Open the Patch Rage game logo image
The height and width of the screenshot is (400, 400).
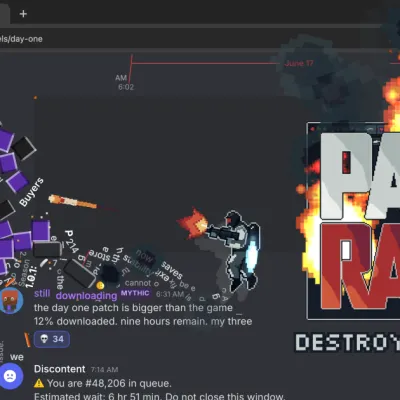point(353,221)
